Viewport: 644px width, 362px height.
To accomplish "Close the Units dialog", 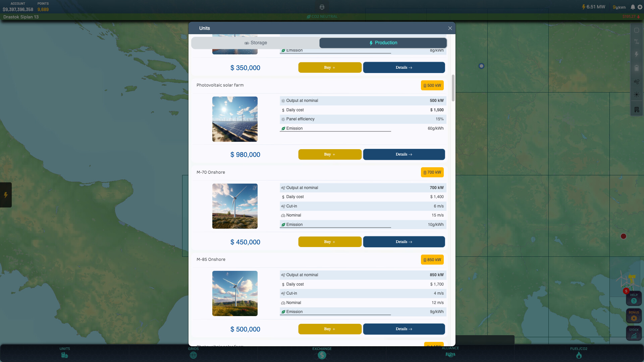I will [x=450, y=28].
